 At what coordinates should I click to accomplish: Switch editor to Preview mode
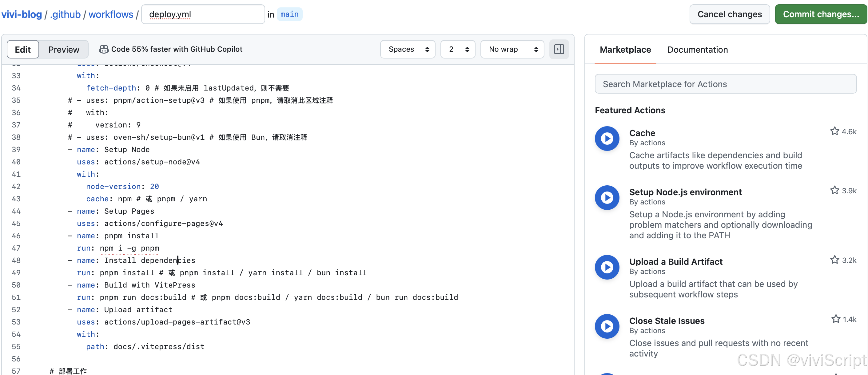(64, 50)
